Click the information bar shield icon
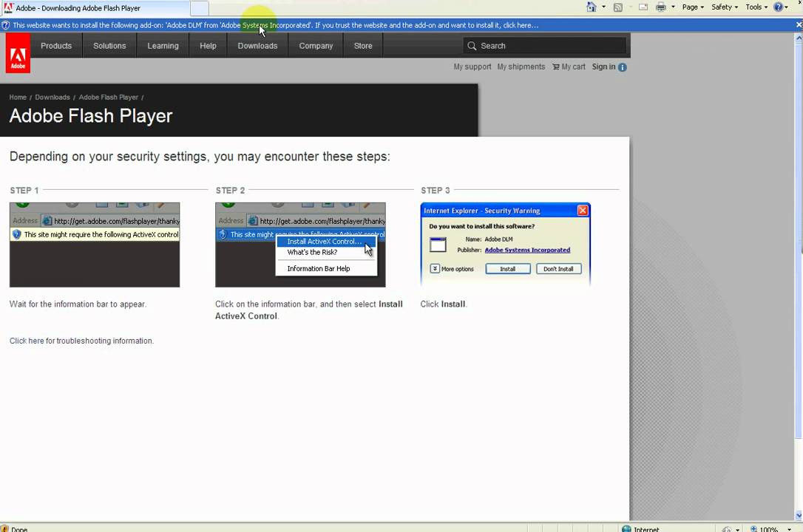Image resolution: width=803 pixels, height=532 pixels. pyautogui.click(x=6, y=25)
